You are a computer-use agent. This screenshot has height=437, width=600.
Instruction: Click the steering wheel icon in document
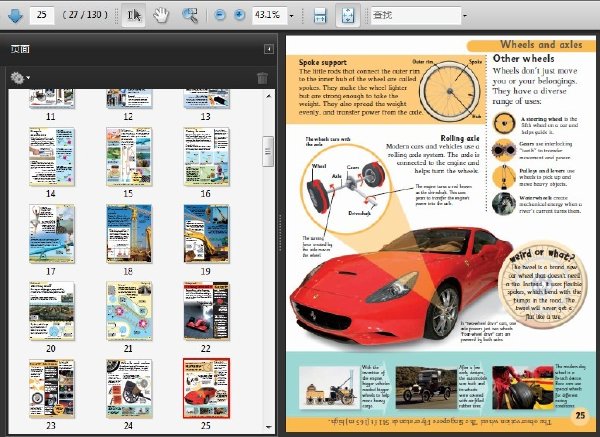tap(503, 123)
